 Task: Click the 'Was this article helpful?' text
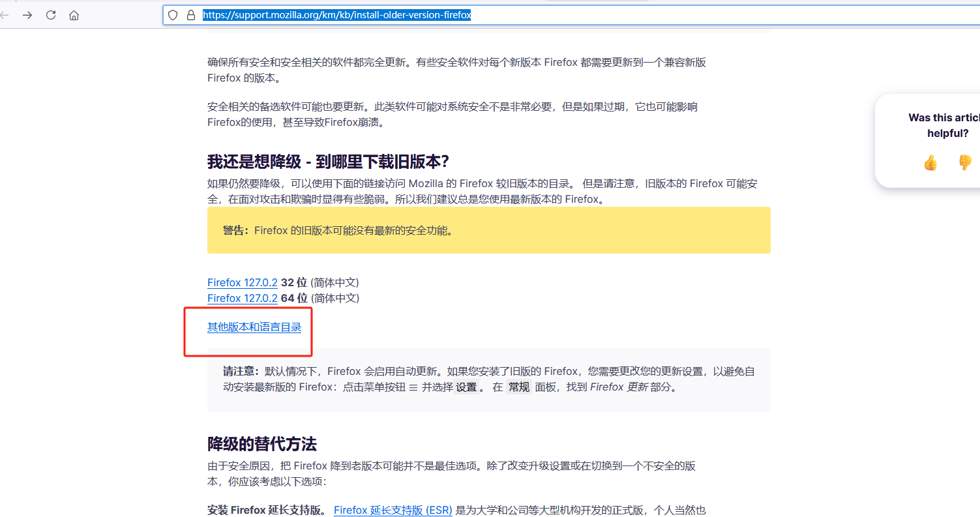coord(944,125)
